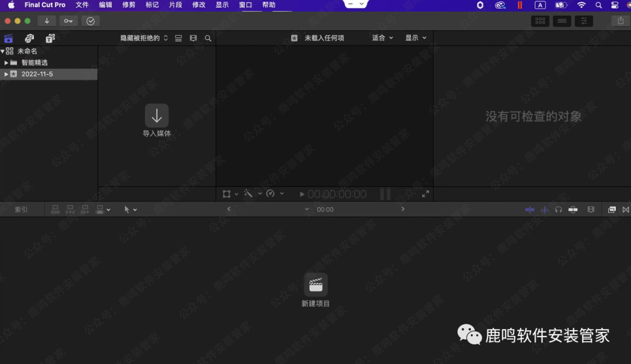
Task: Toggle audio skimming waveform button
Action: click(545, 210)
